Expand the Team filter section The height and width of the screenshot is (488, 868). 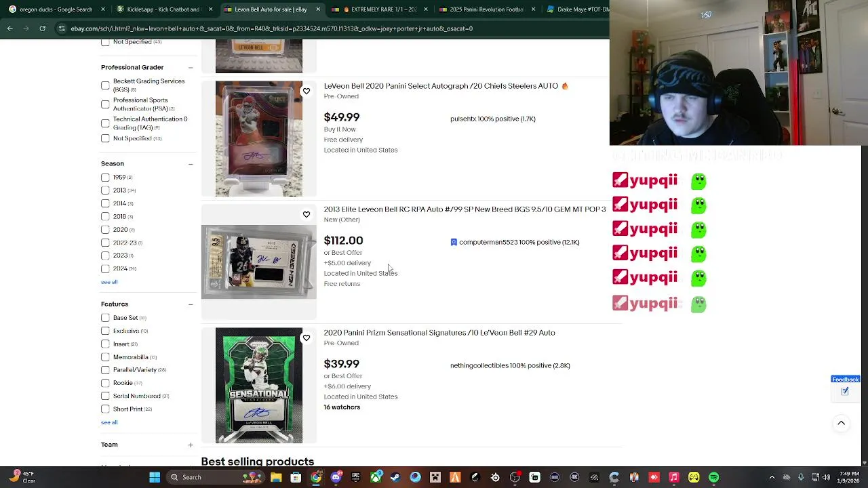[191, 445]
